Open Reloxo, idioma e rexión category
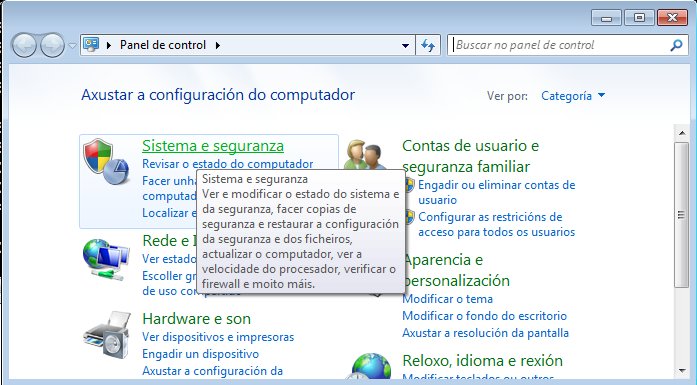This screenshot has height=385, width=697. [482, 361]
